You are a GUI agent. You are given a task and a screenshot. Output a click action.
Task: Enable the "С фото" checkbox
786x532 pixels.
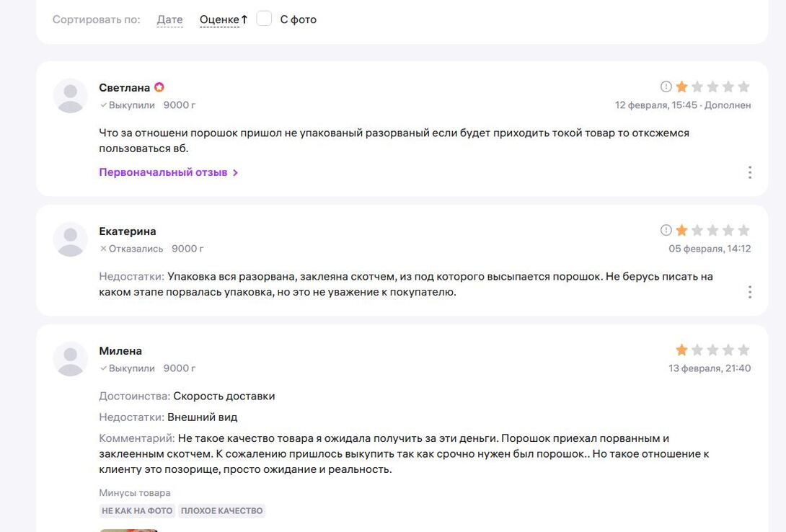[264, 19]
